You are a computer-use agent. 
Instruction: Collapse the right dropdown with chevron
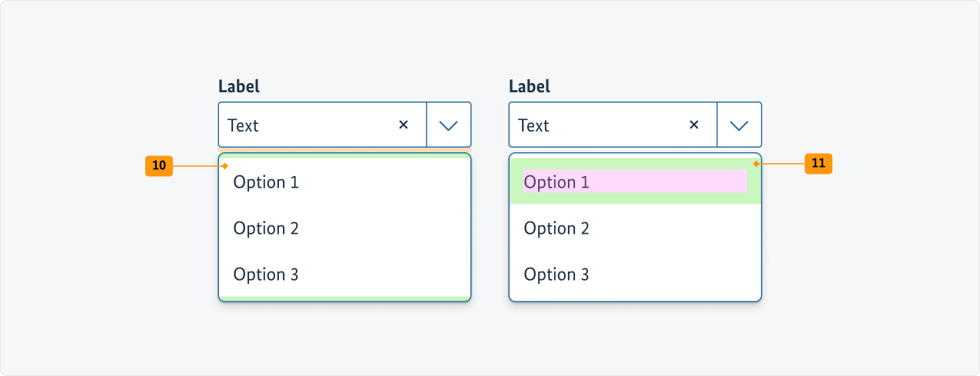[x=739, y=125]
